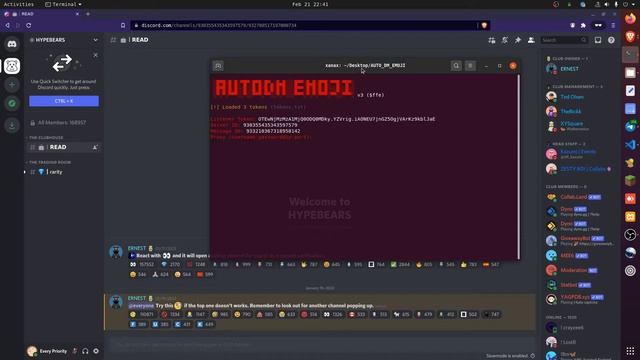Open new terminal tab icon in titlebar
640x360 pixels.
(x=218, y=66)
